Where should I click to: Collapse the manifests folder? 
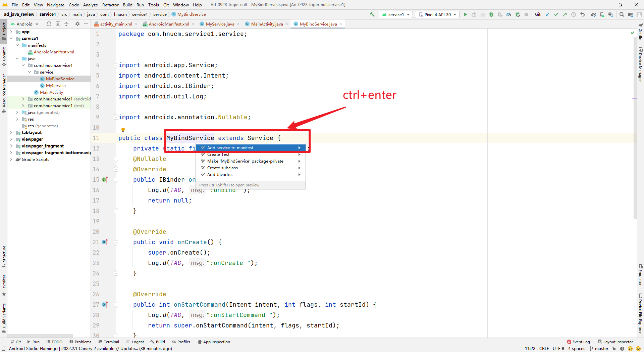17,45
